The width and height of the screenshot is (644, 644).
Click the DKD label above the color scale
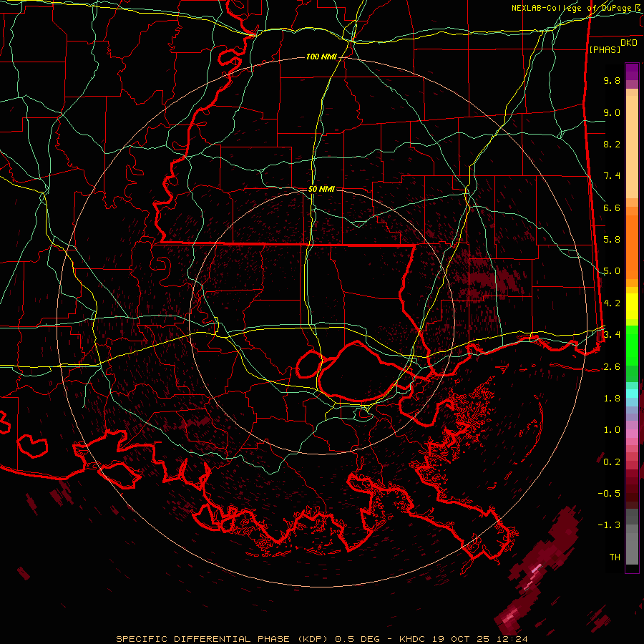629,42
